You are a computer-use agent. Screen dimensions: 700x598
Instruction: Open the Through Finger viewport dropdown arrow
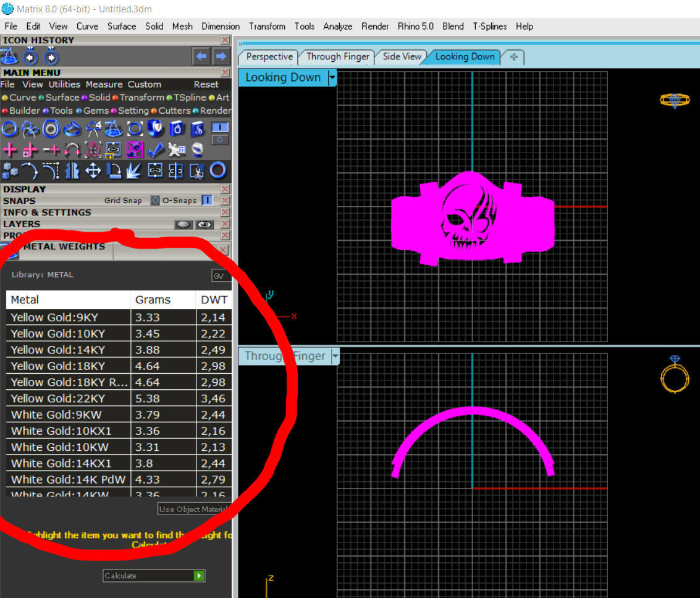click(335, 356)
